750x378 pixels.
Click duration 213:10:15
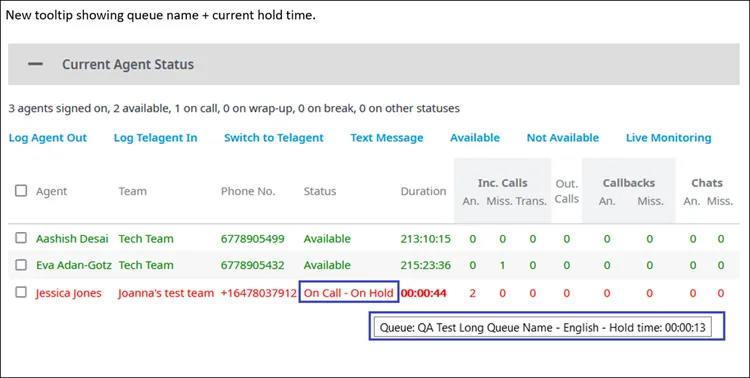[x=425, y=238]
